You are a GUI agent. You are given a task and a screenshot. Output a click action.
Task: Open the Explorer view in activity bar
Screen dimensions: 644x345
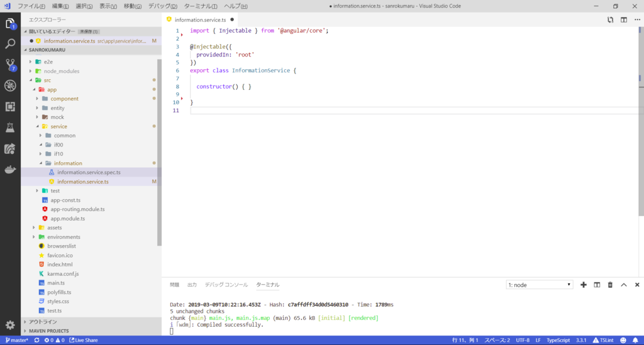pyautogui.click(x=10, y=24)
